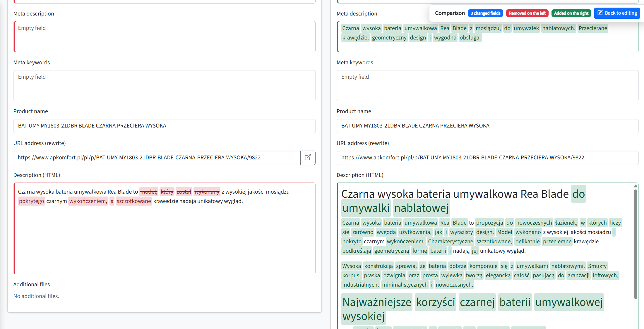Screen dimensions: 644x329
Task: Click right Meta description text box
Action: 487,37
